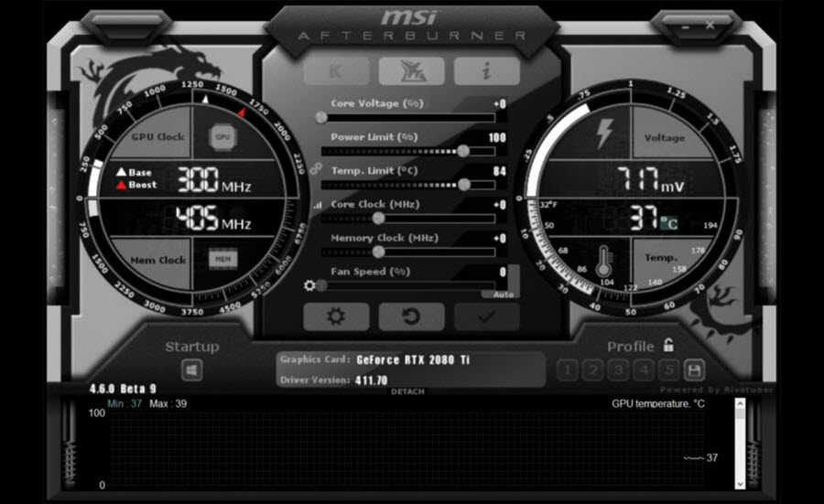
Task: Click the 4.6.0 Beta 9 version text
Action: (x=123, y=389)
